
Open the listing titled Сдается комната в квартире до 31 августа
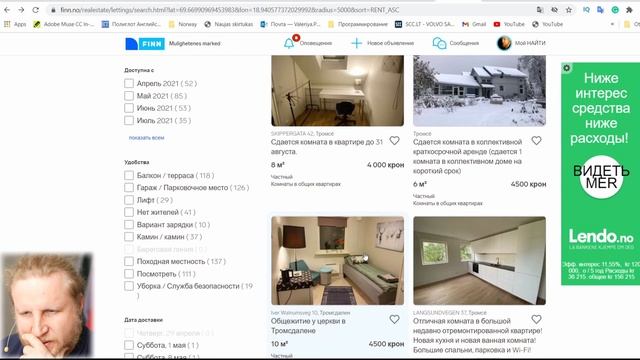327,147
